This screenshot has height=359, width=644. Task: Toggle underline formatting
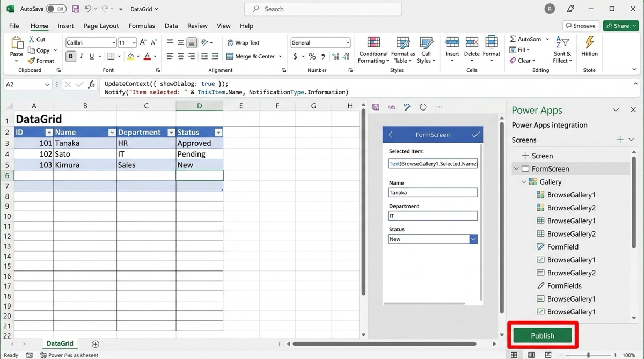[92, 56]
